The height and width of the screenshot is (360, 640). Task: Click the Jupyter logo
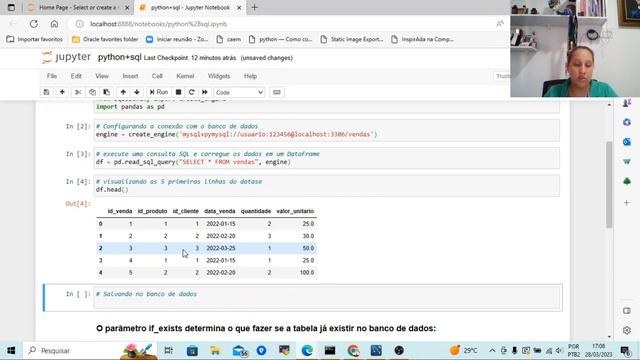point(66,58)
